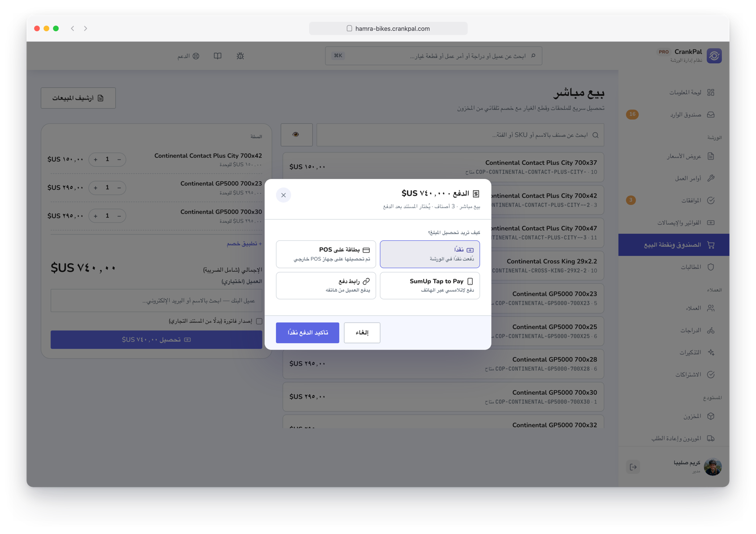This screenshot has height=534, width=756.
Task: Click apply discount link تطبيق خصم
Action: (x=244, y=244)
